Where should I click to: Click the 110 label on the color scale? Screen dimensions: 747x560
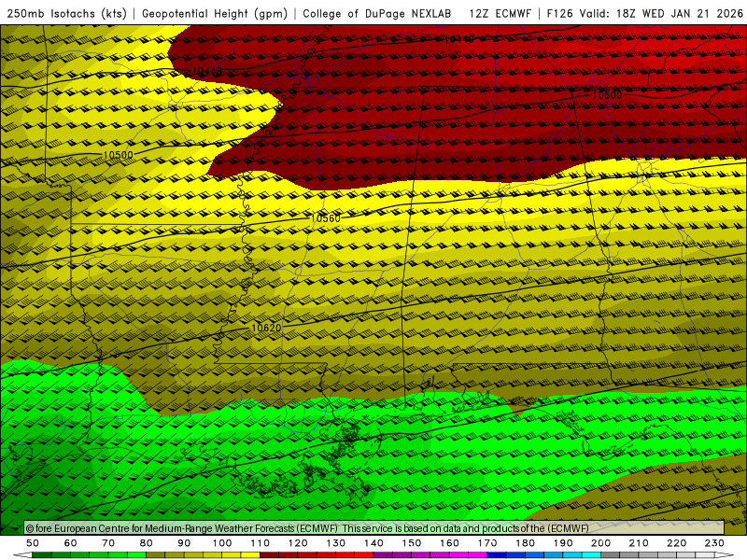(261, 543)
